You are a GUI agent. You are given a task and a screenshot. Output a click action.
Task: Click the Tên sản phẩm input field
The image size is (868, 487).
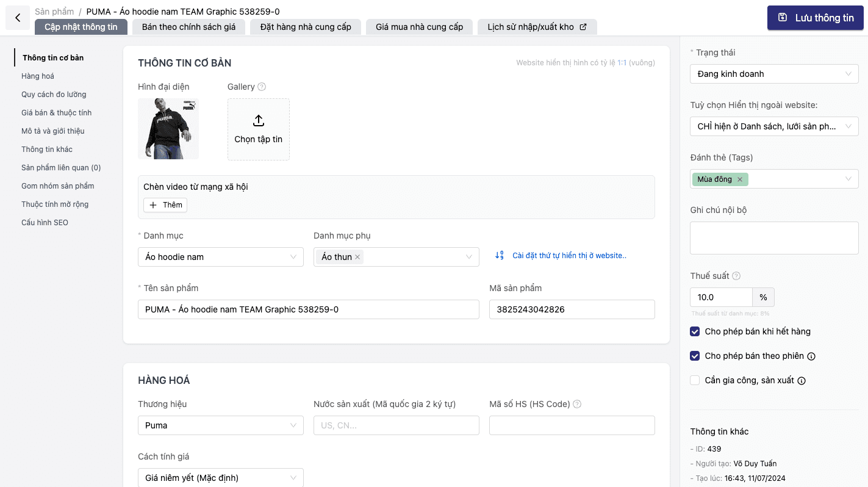(x=309, y=309)
